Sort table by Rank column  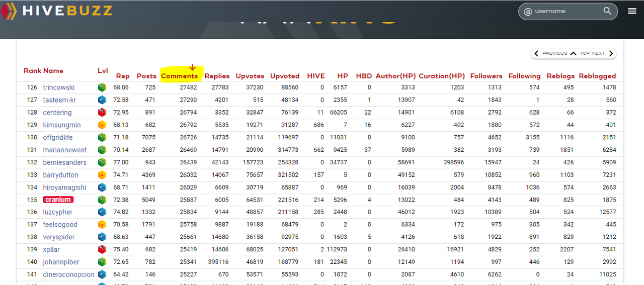click(x=32, y=71)
